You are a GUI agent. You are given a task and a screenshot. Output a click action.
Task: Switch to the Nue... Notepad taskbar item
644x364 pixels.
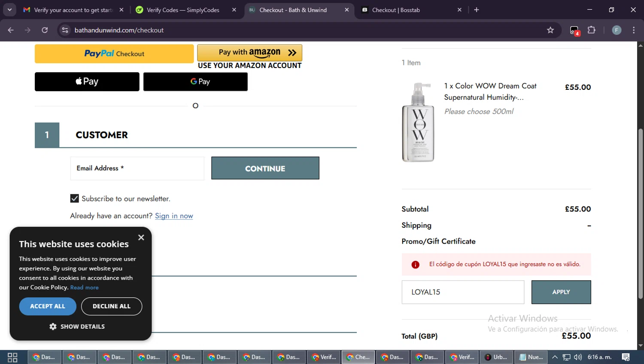click(531, 357)
